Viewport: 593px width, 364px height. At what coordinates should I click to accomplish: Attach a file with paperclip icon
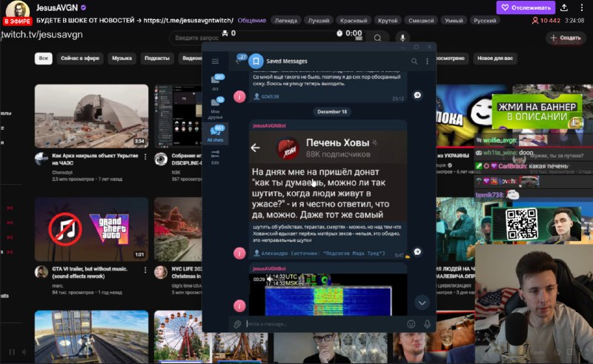click(x=237, y=324)
